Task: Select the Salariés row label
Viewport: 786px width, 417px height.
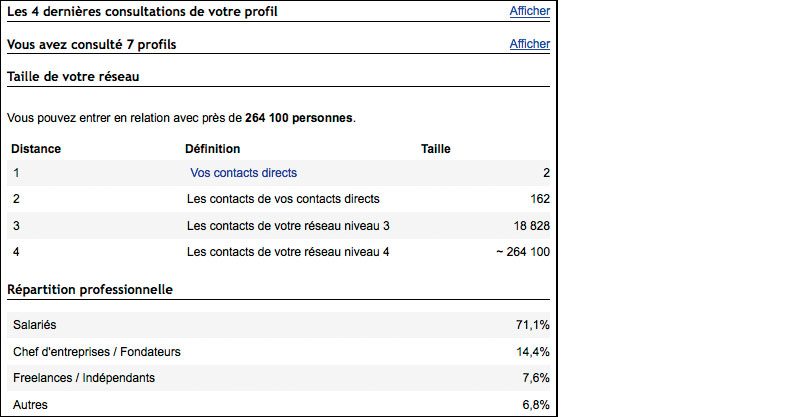Action: (35, 325)
